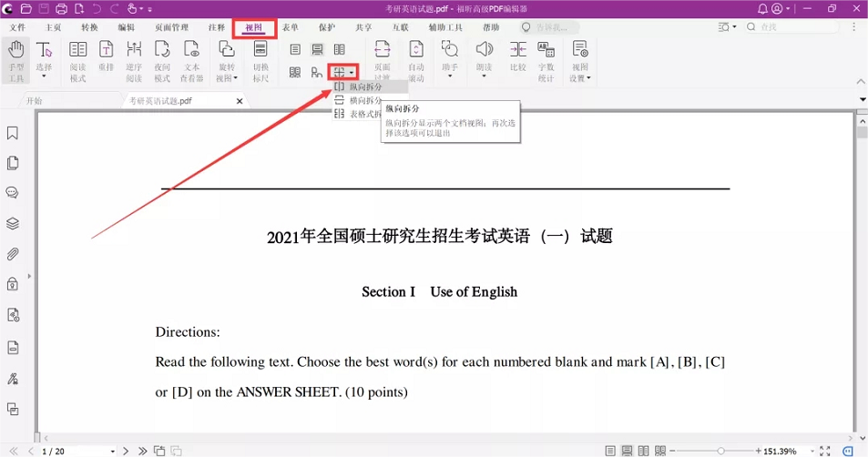Go to last page in status bar

pyautogui.click(x=142, y=451)
